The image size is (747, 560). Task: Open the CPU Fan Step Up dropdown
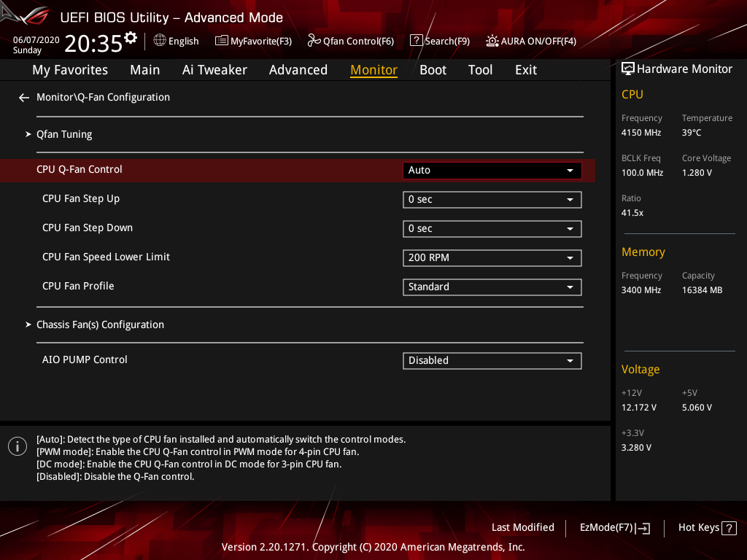pos(492,200)
